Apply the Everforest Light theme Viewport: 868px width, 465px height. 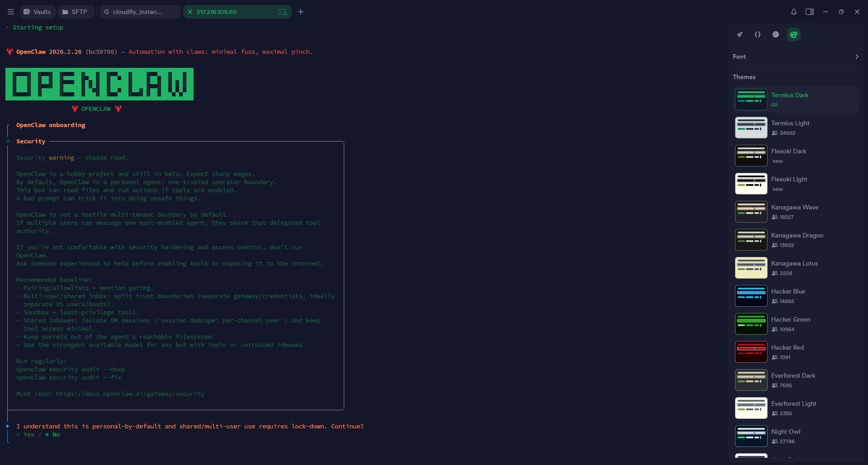coord(796,408)
